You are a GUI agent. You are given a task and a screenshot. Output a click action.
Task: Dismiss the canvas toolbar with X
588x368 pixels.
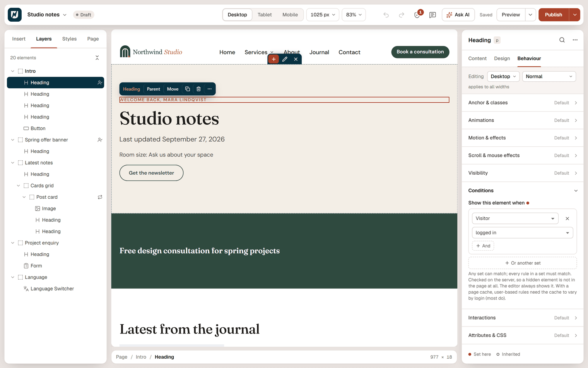pyautogui.click(x=296, y=59)
